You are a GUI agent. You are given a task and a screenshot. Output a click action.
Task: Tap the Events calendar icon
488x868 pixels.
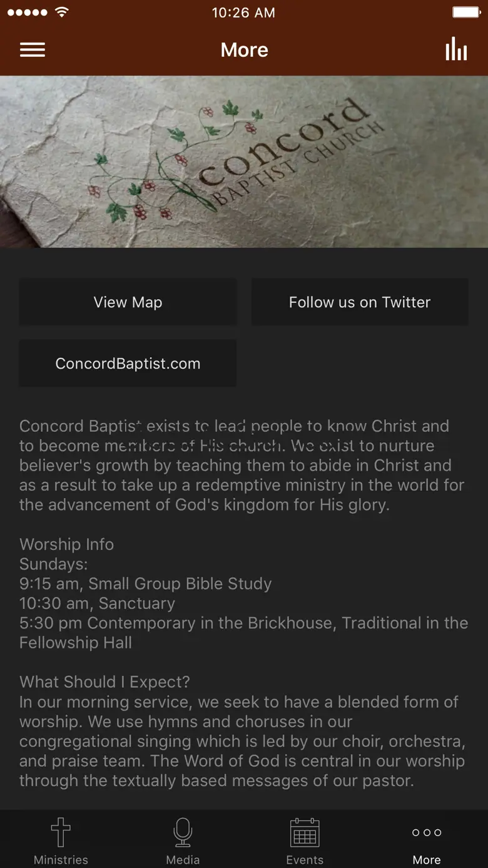305,832
